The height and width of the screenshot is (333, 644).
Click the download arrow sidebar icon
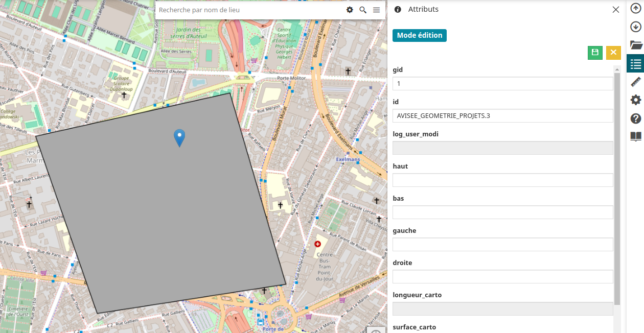click(x=635, y=27)
